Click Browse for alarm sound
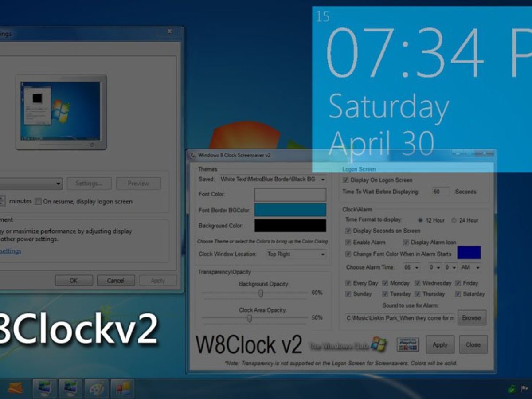The height and width of the screenshot is (399, 532). (472, 318)
